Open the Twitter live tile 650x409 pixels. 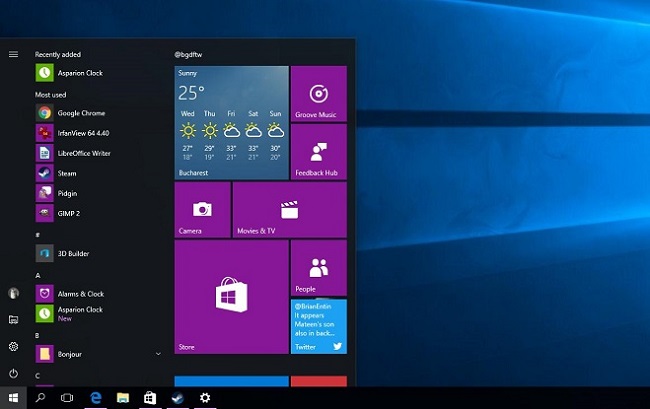tap(319, 326)
